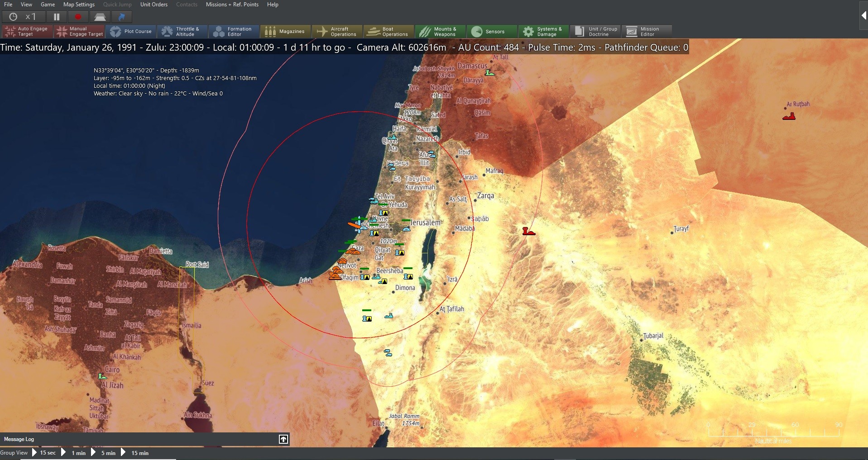
Task: Enable Manual Engage Target
Action: (79, 31)
